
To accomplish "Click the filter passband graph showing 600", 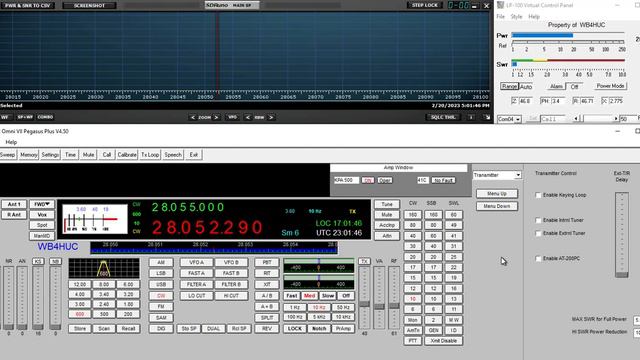I will click(104, 268).
